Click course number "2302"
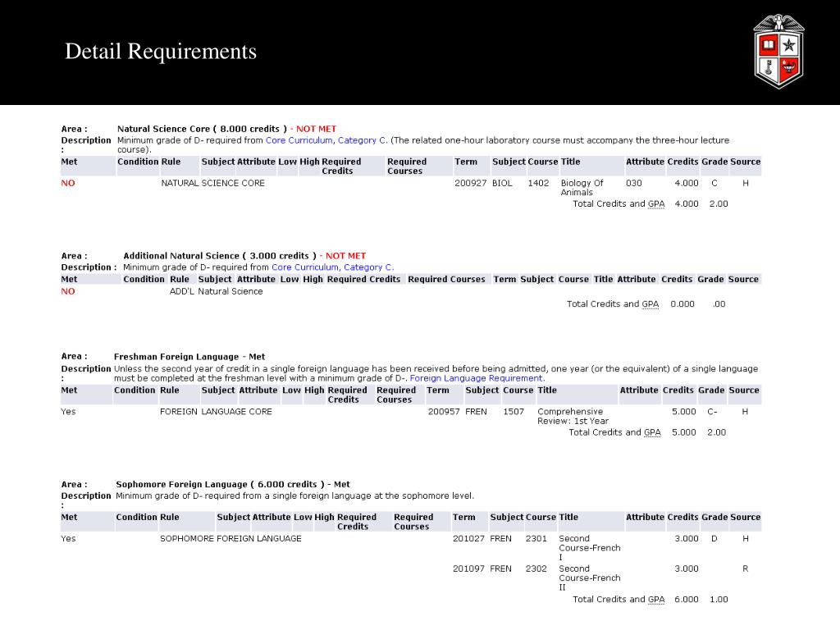This screenshot has width=840, height=630. click(536, 569)
